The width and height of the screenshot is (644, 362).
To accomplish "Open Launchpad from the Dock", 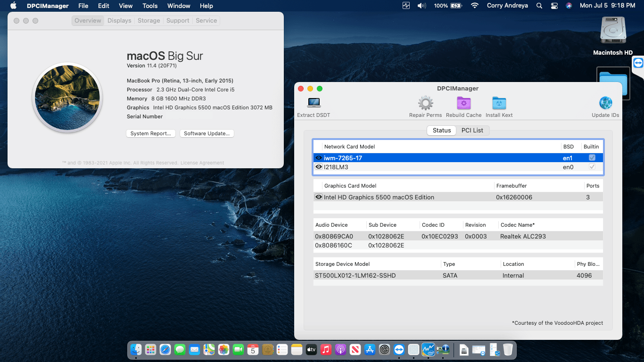I will pyautogui.click(x=151, y=349).
